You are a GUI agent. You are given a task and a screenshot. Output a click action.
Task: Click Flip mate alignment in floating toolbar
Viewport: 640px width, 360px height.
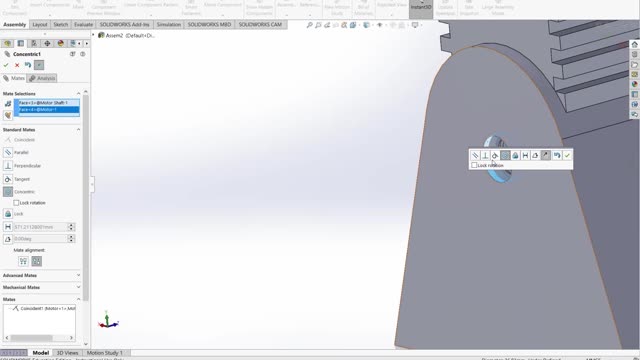pos(545,155)
